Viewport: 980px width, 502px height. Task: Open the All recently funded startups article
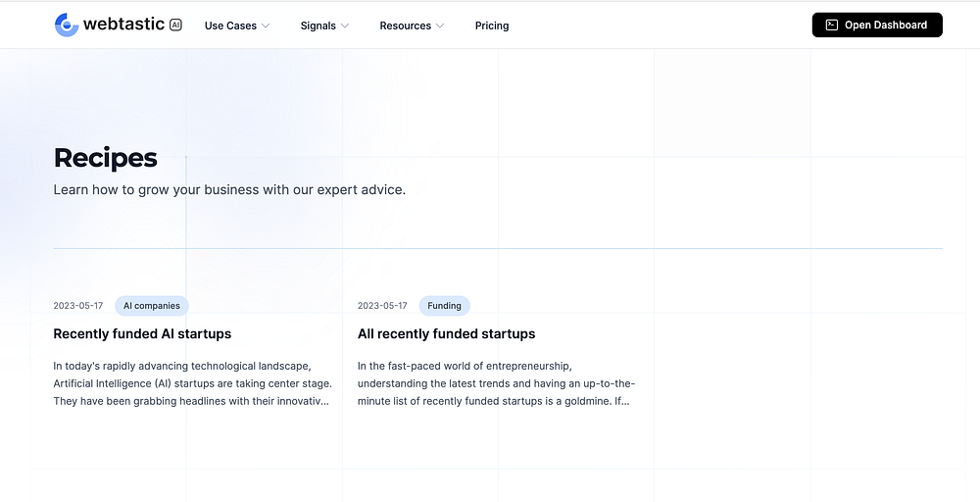tap(446, 334)
